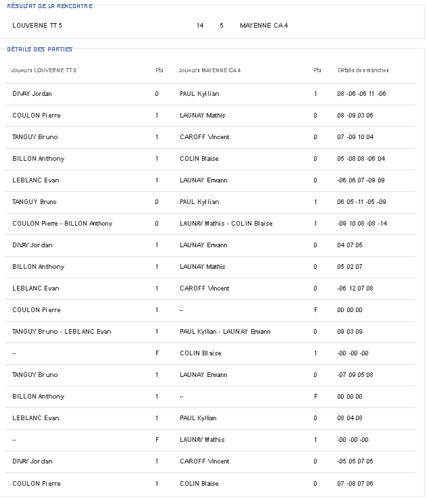426x504 pixels.
Task: Click set scores 06 05 -11 -05 -09
Action: 361,202
